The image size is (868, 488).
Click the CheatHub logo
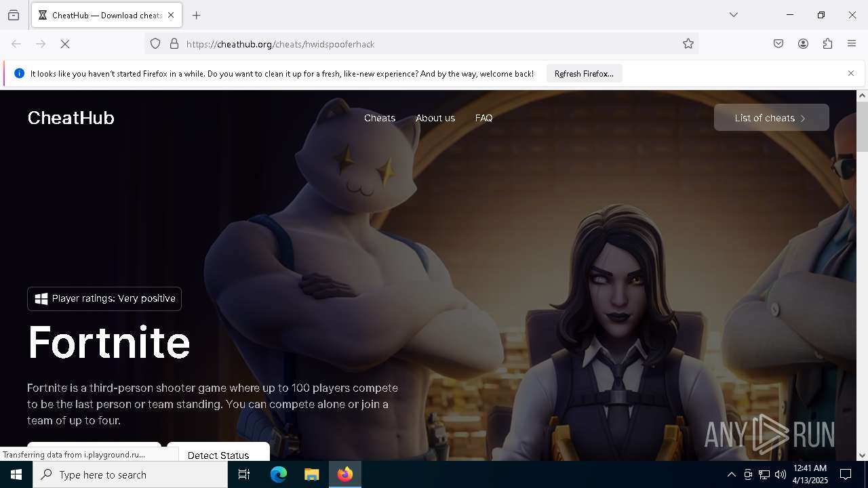tap(71, 118)
